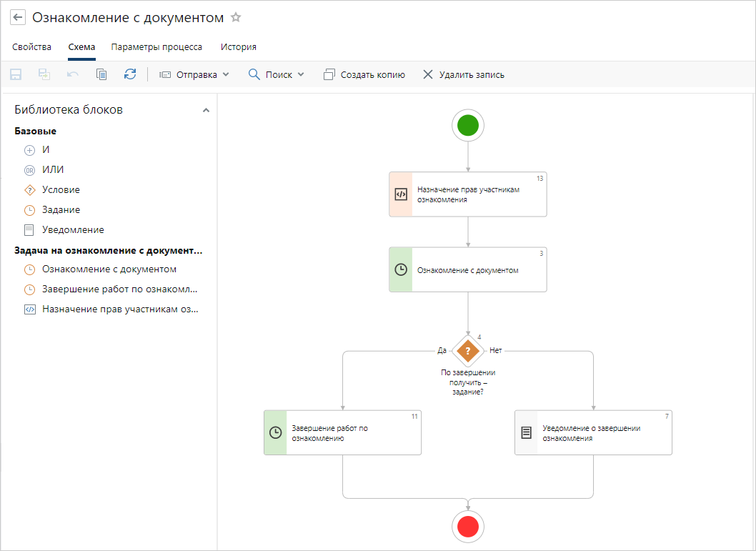Open the 'Параметры процесса' tab
The height and width of the screenshot is (551, 756).
coord(156,47)
